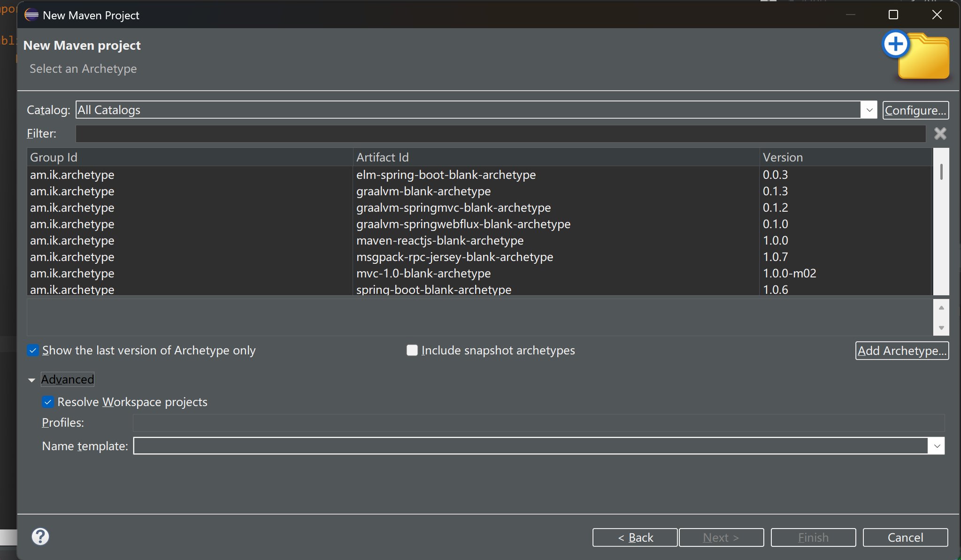Screen dimensions: 961x560
Task: Maximize the New Maven Project window
Action: point(893,15)
